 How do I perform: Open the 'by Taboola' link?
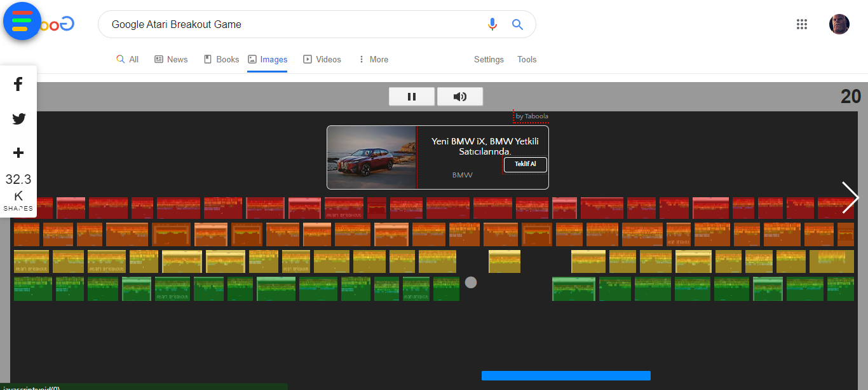pos(531,116)
